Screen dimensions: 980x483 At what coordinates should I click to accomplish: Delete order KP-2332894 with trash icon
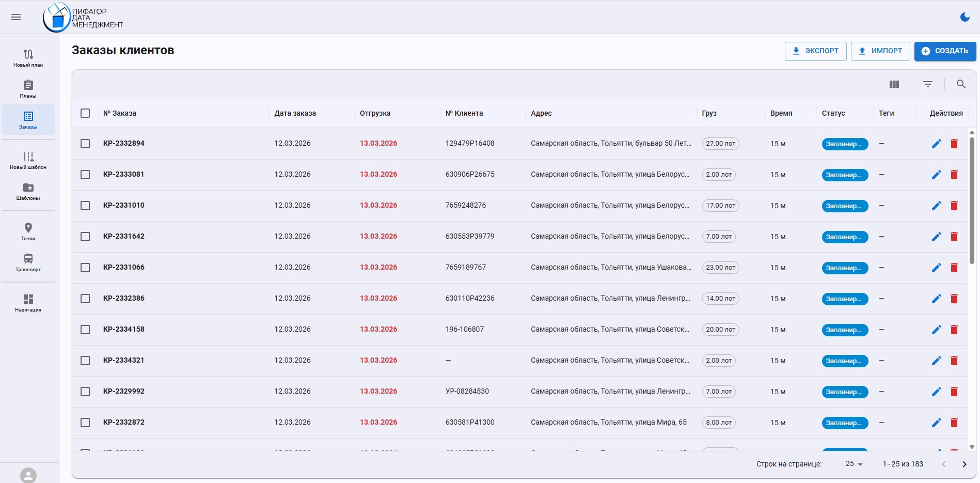pos(954,144)
